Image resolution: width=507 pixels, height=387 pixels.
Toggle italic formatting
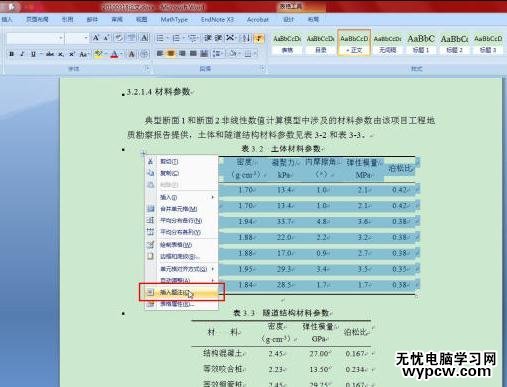point(22,54)
